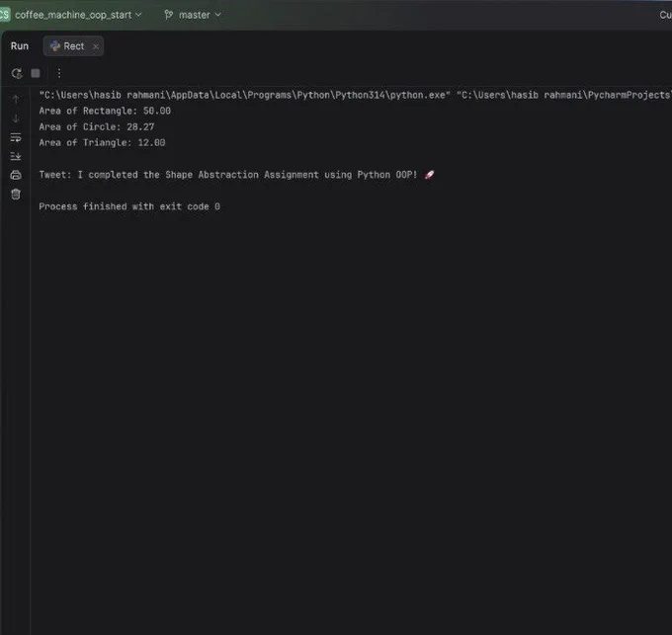Toggle scroll to end of console
This screenshot has height=635, width=672.
point(16,156)
